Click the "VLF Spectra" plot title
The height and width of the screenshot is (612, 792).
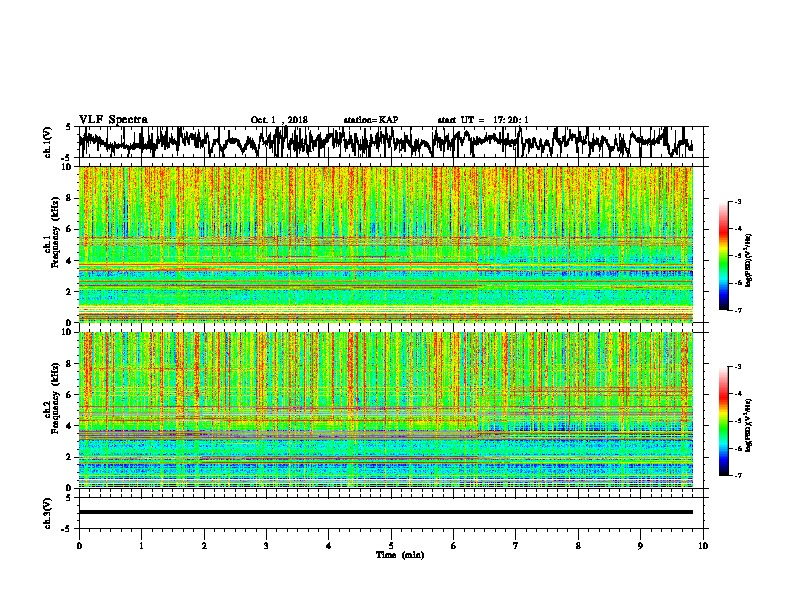[113, 120]
